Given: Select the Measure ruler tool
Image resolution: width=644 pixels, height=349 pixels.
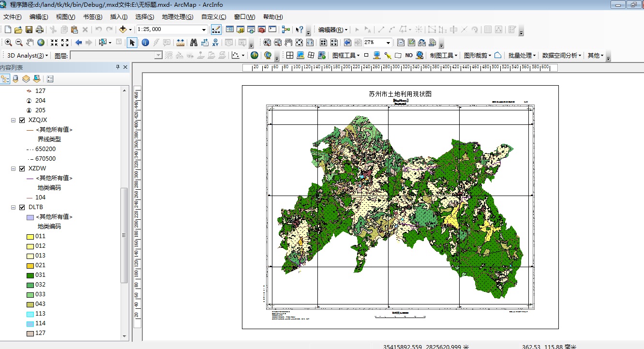Looking at the screenshot, I should click(x=180, y=43).
